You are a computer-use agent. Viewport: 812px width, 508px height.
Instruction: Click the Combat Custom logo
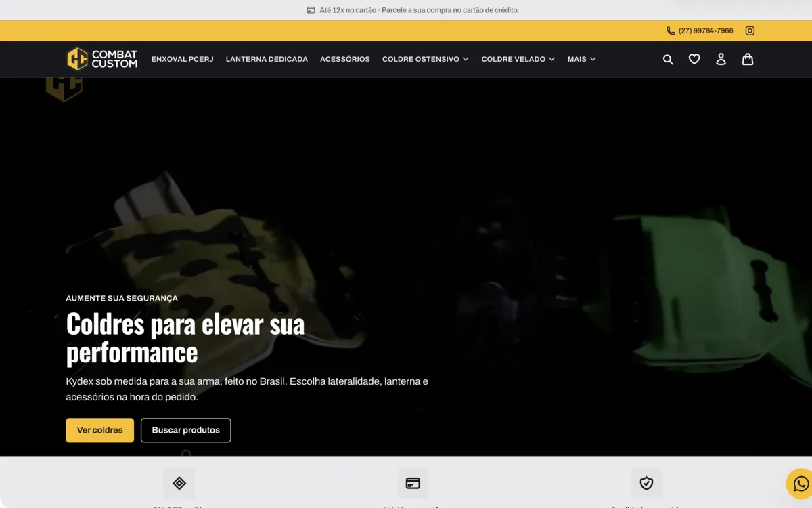102,59
